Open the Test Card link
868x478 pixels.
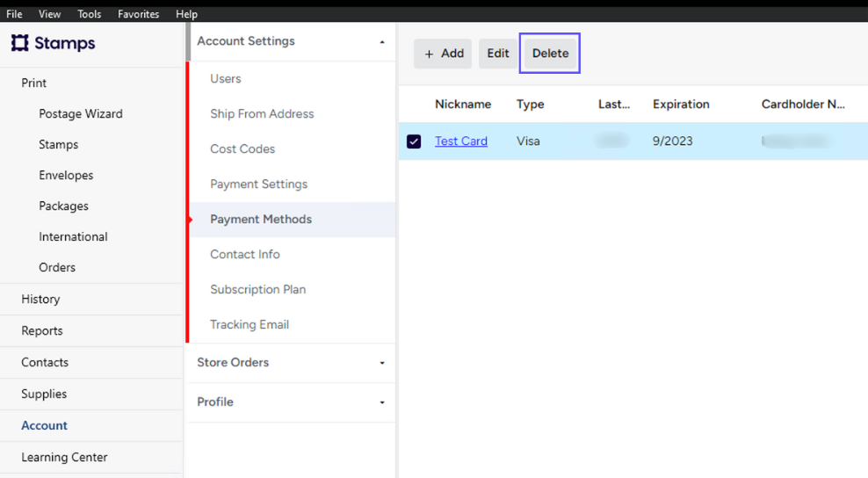point(461,141)
